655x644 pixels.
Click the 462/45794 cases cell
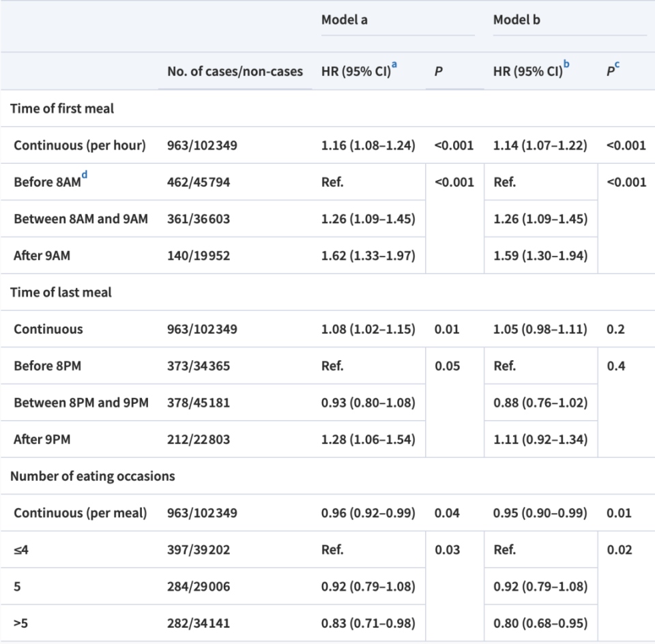click(x=199, y=181)
